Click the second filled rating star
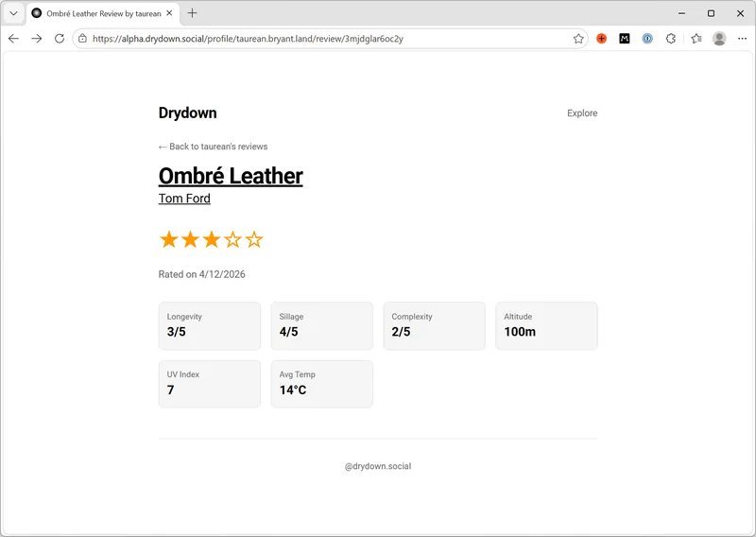Screen dimensions: 756x537 pyautogui.click(x=190, y=239)
